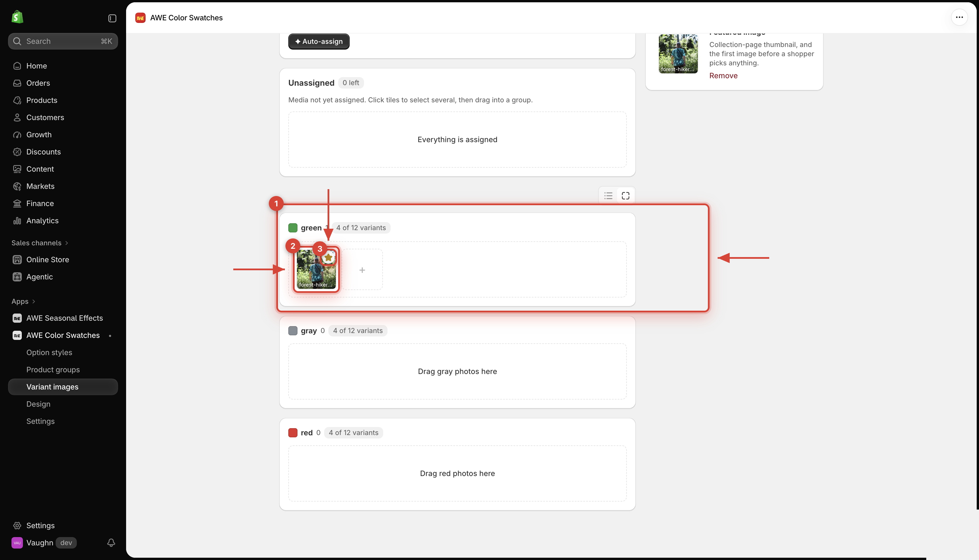Select Variant images page
The height and width of the screenshot is (560, 979).
click(x=63, y=387)
